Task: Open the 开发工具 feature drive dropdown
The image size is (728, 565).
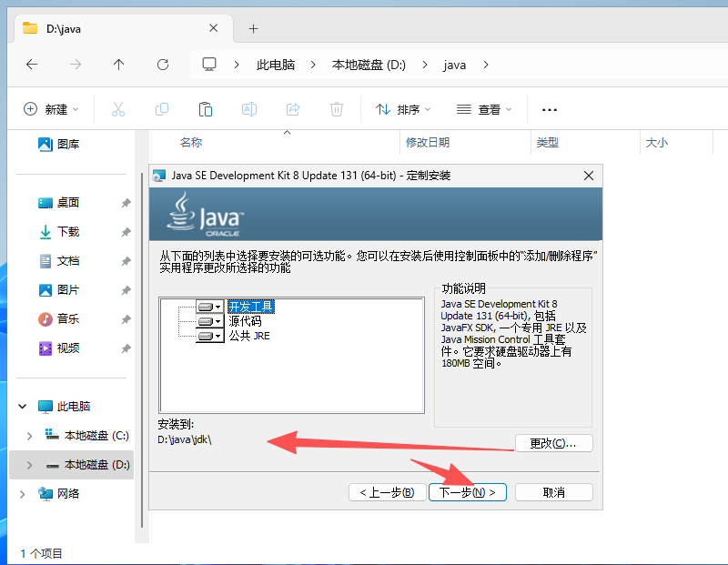Action: (x=210, y=307)
